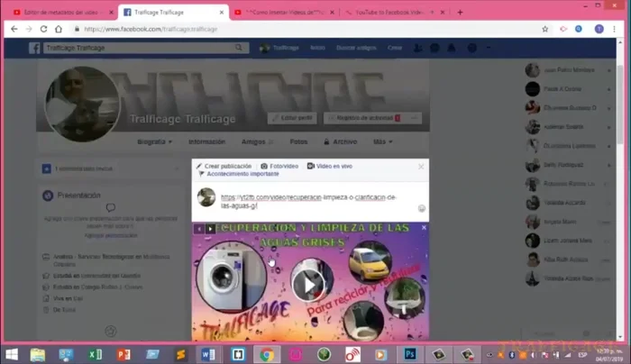631x364 pixels.
Task: Open the Amigos profile tab
Action: point(255,141)
